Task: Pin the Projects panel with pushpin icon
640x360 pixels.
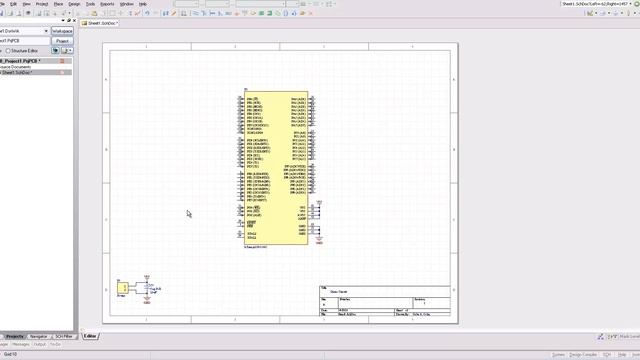Action: point(69,20)
